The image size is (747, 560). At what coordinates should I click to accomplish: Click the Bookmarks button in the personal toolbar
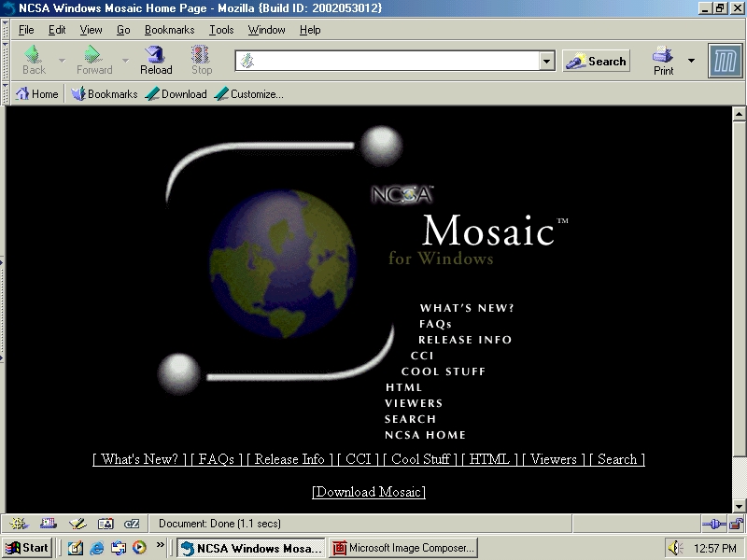tap(105, 94)
